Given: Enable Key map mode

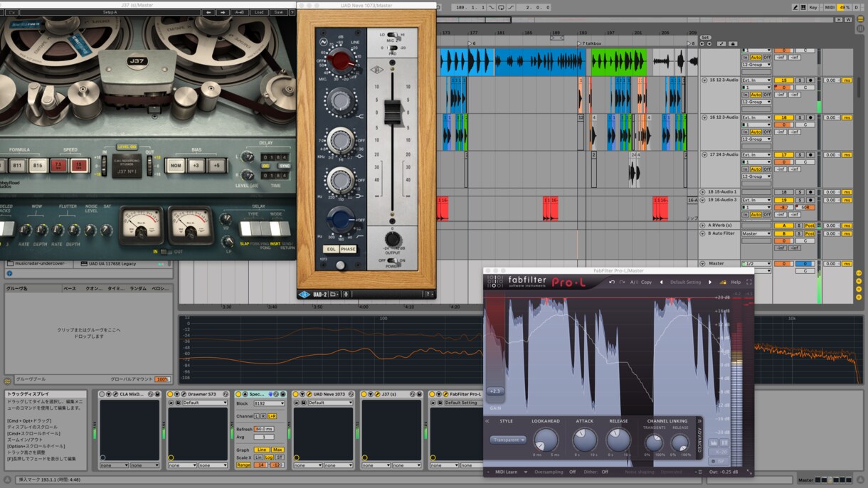Looking at the screenshot, I should 813,7.
